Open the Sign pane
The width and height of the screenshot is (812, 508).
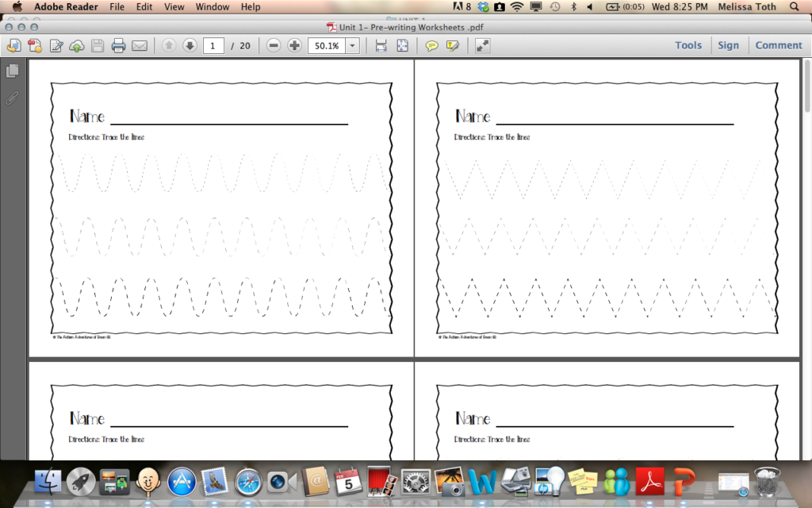[728, 45]
